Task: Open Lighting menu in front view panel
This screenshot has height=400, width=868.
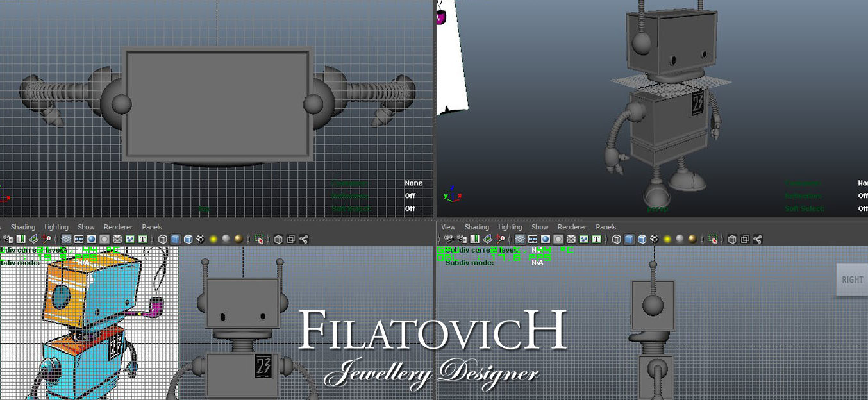Action: click(56, 227)
